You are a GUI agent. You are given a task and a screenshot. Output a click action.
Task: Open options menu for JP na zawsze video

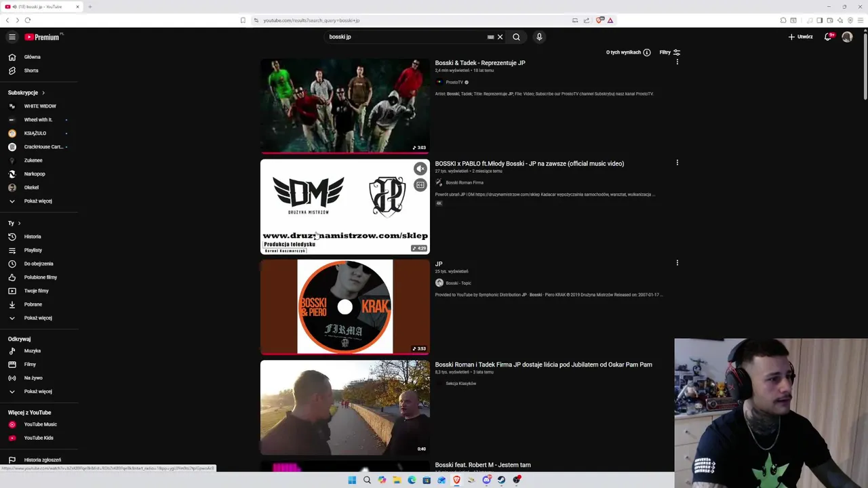point(677,163)
